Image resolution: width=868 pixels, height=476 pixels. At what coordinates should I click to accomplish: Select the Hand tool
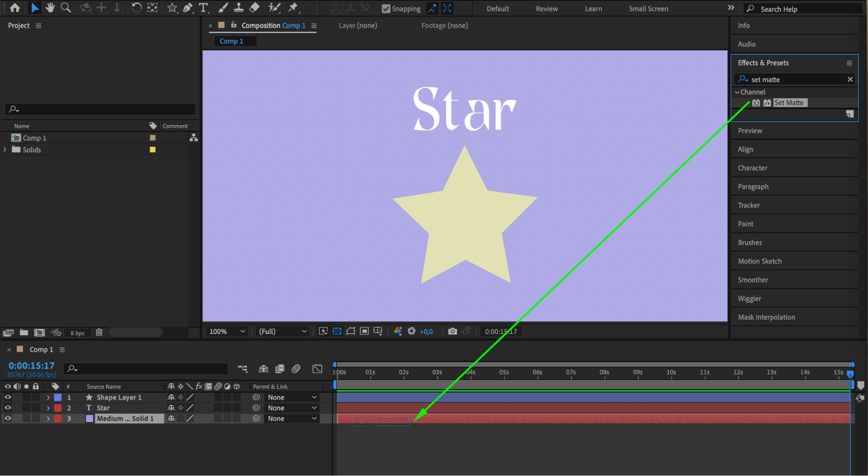(50, 7)
